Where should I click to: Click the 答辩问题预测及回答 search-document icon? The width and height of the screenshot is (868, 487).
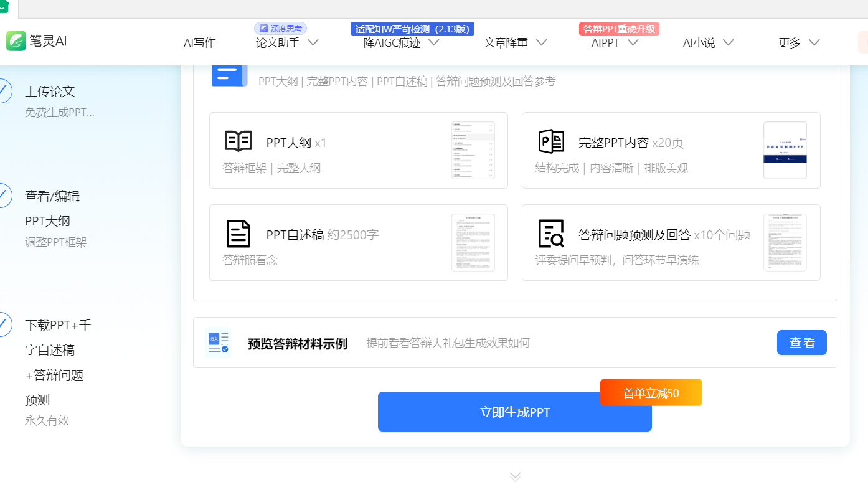(550, 234)
